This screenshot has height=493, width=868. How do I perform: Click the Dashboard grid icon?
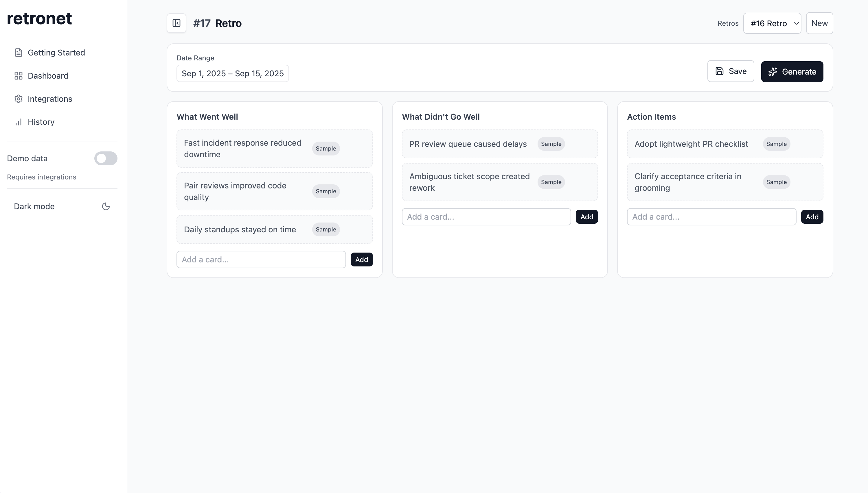[x=18, y=76]
